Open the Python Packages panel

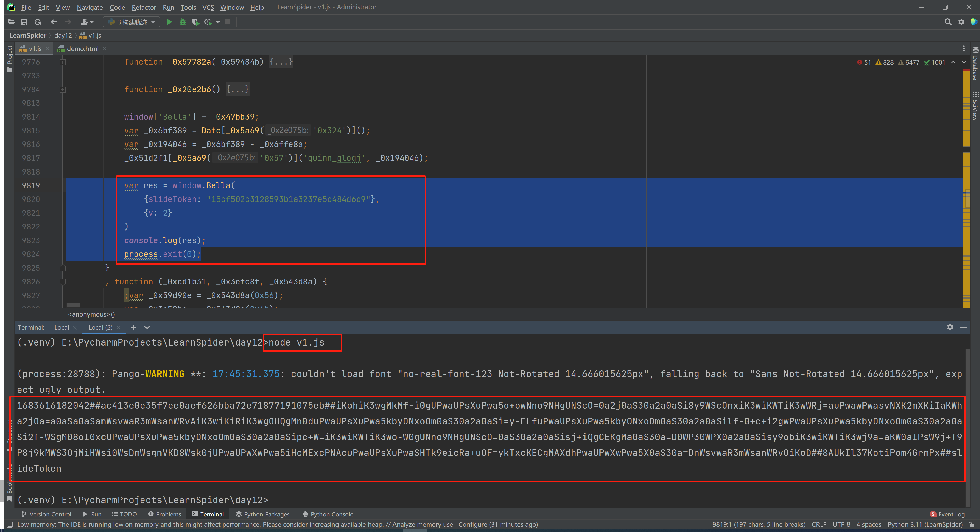coord(263,514)
